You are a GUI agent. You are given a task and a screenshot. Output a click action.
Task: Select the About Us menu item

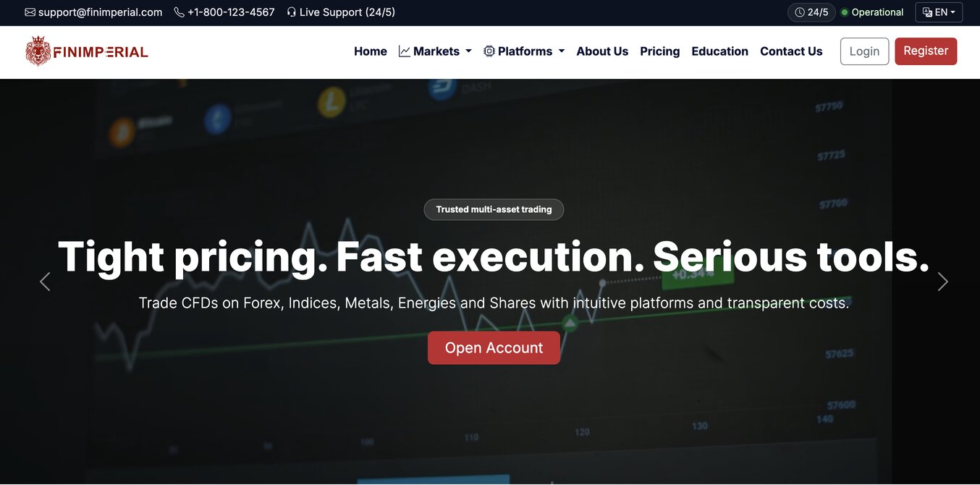(602, 51)
